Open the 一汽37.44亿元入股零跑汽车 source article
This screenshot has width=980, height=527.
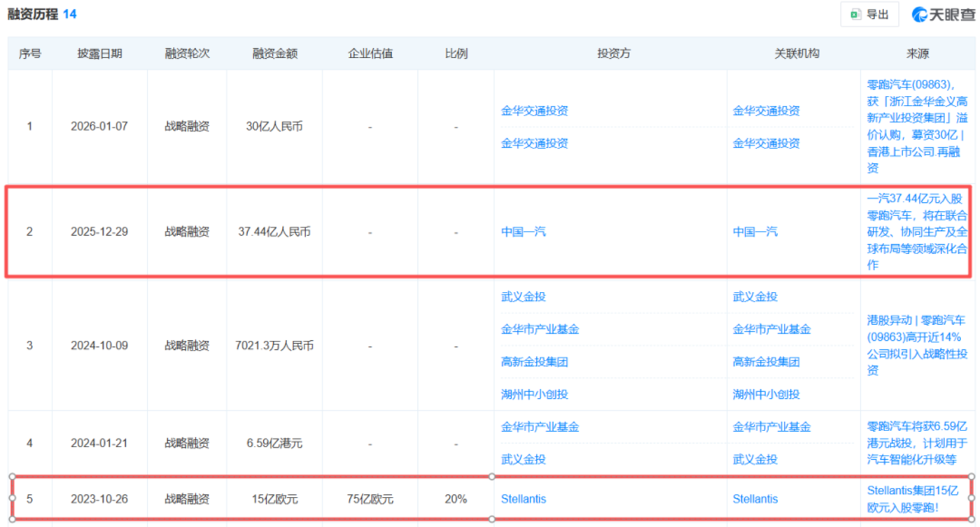tap(916, 232)
